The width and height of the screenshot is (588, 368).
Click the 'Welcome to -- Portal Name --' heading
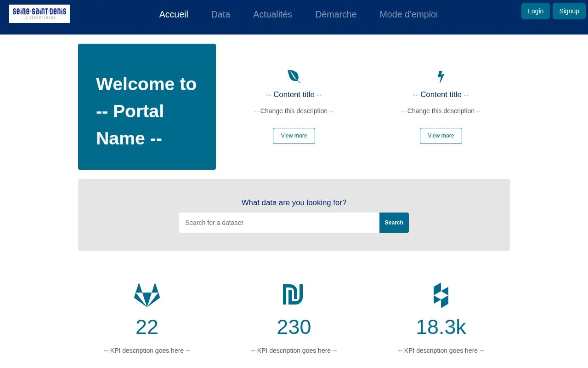[147, 111]
